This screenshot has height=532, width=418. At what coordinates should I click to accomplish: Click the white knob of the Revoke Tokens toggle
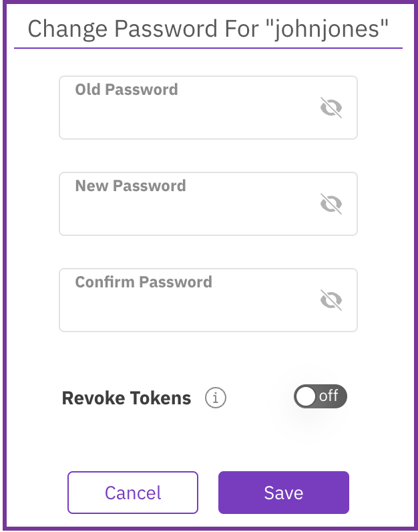pos(306,396)
